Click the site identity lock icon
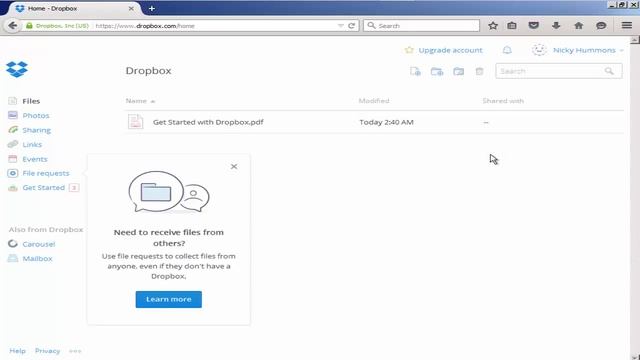 click(x=29, y=26)
